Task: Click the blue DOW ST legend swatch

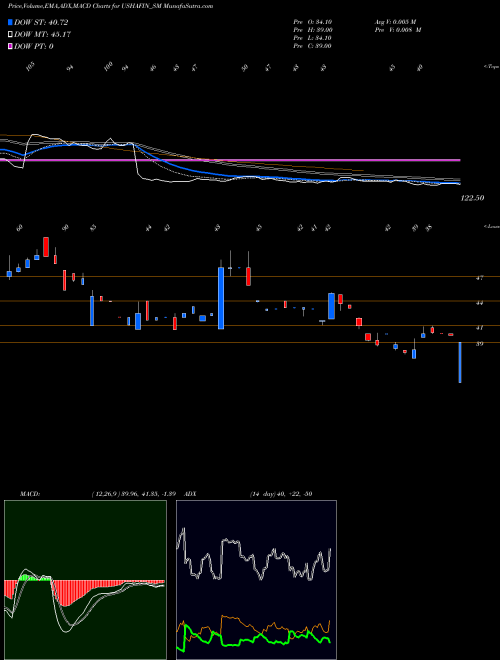Action: click(10, 22)
